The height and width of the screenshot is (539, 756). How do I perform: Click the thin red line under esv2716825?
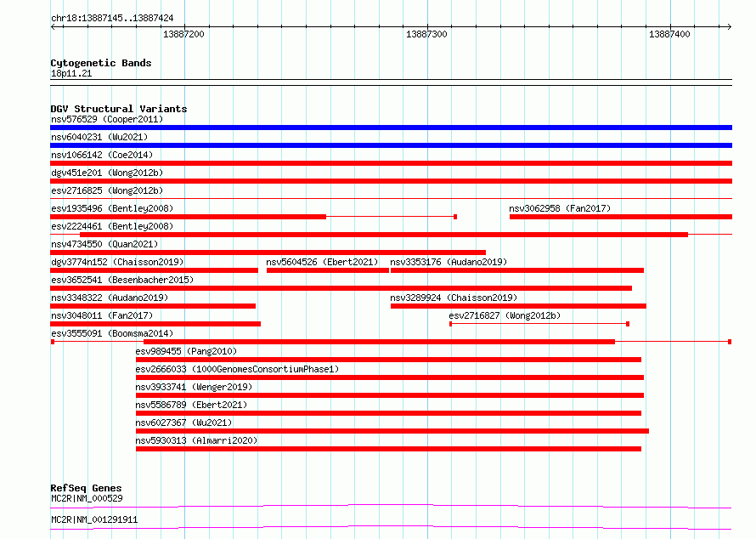pyautogui.click(x=391, y=198)
